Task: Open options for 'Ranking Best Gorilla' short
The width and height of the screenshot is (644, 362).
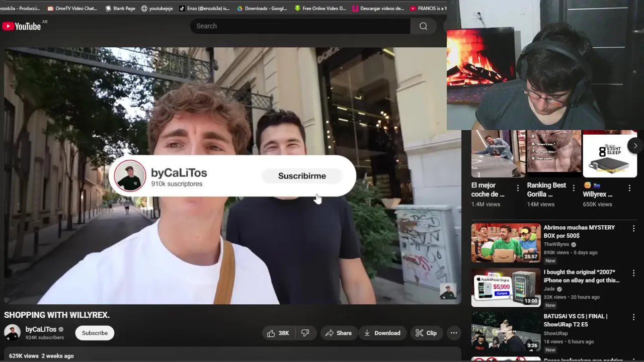Action: [x=574, y=188]
